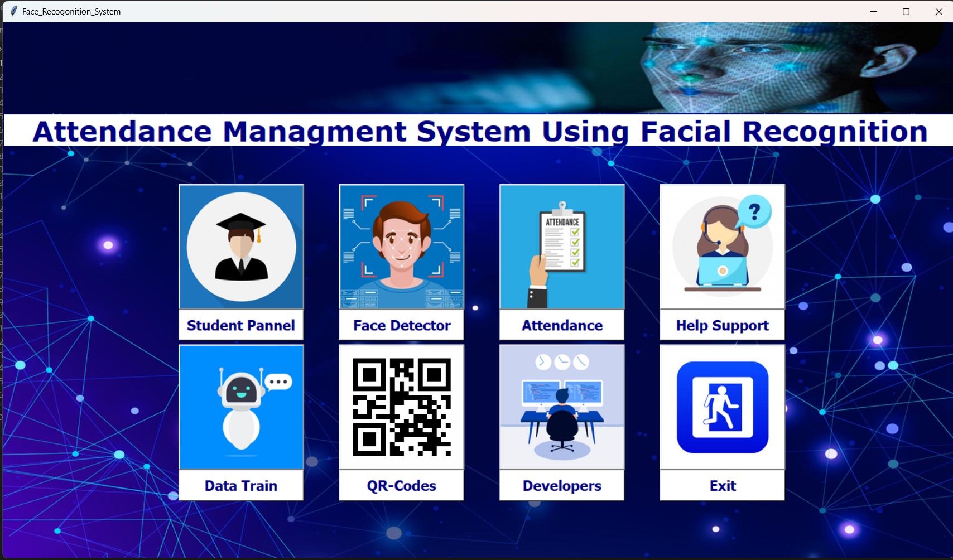Click the chatbot robot Data Train icon
Image resolution: width=953 pixels, height=560 pixels.
coord(241,407)
